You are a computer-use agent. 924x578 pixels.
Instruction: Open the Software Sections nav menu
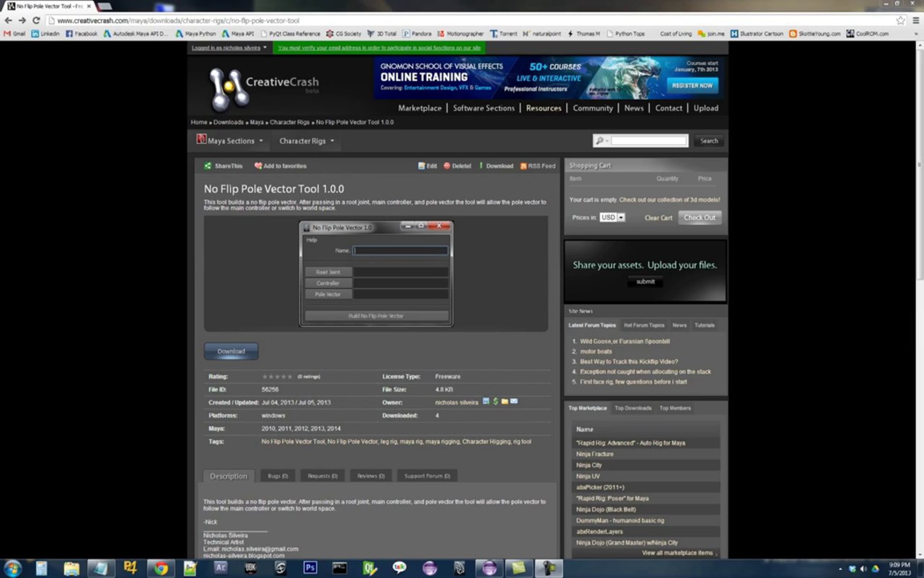click(x=484, y=108)
